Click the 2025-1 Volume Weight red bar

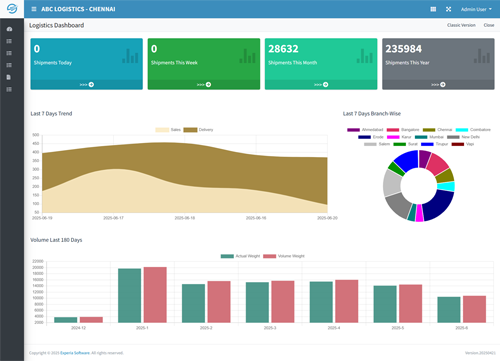155,295
